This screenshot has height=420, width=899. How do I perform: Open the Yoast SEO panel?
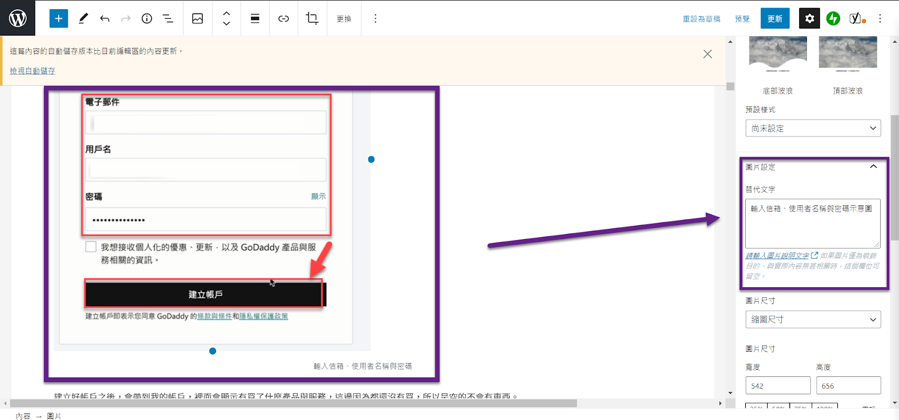[x=857, y=18]
